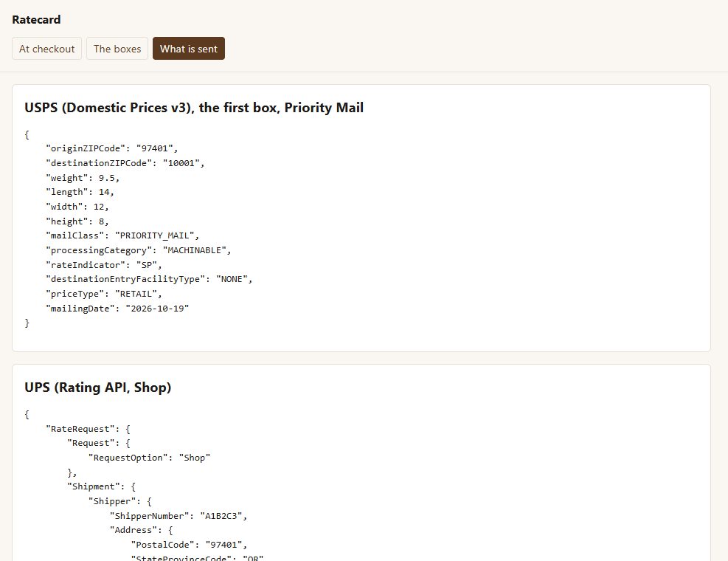
Task: Click the "Shipper" key line
Action: coord(120,501)
